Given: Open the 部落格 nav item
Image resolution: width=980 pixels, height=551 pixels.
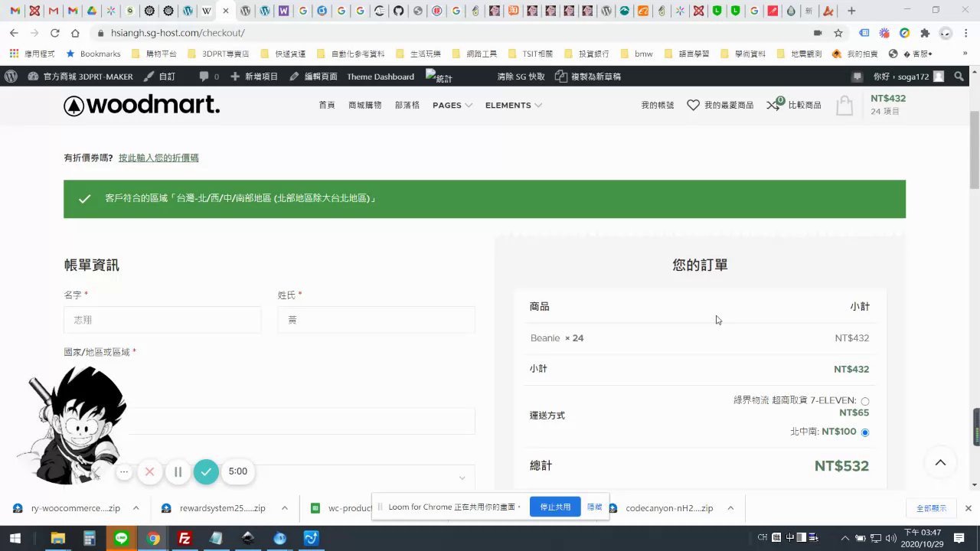Looking at the screenshot, I should (407, 106).
